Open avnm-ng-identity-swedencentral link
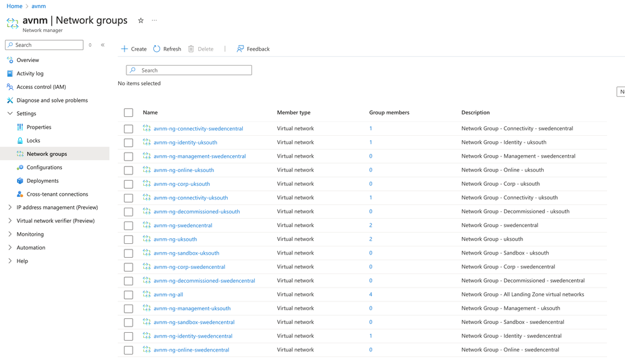This screenshot has height=364, width=625. (x=193, y=336)
